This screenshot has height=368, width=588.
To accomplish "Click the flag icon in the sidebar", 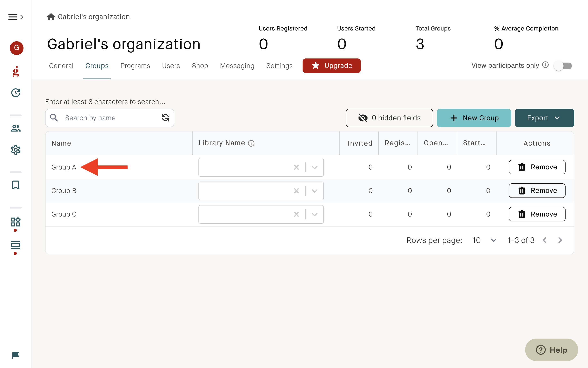I will [x=16, y=355].
